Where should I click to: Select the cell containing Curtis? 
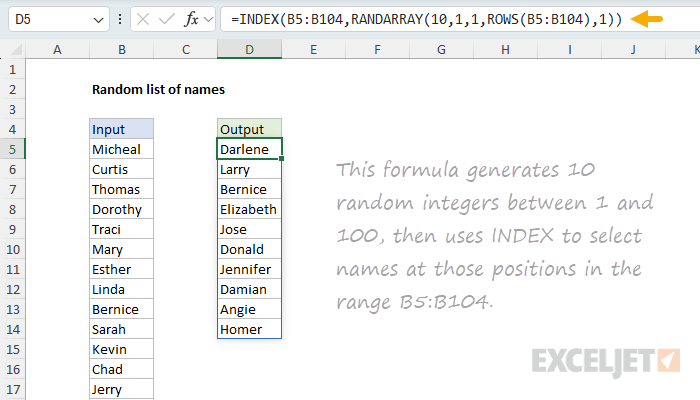[x=121, y=170]
